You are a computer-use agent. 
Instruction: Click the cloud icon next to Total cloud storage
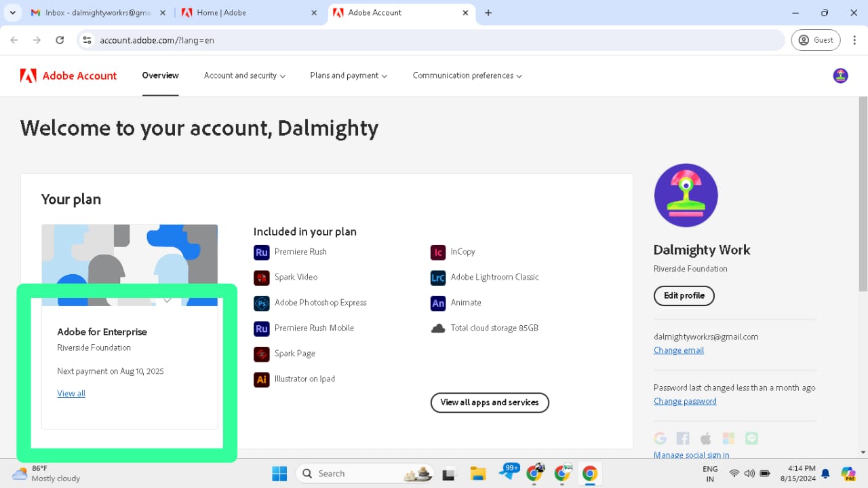pyautogui.click(x=438, y=329)
